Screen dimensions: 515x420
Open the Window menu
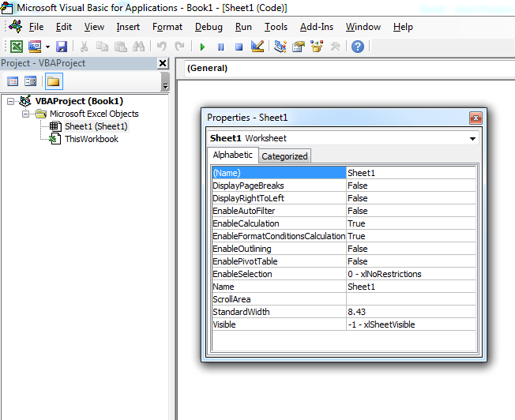pyautogui.click(x=363, y=27)
